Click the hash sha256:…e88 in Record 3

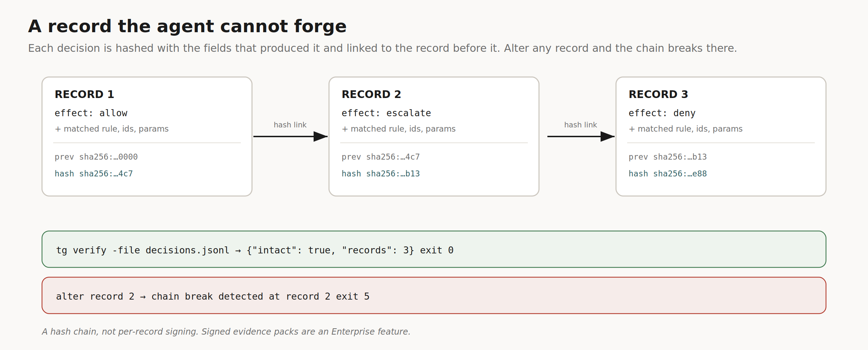(668, 174)
